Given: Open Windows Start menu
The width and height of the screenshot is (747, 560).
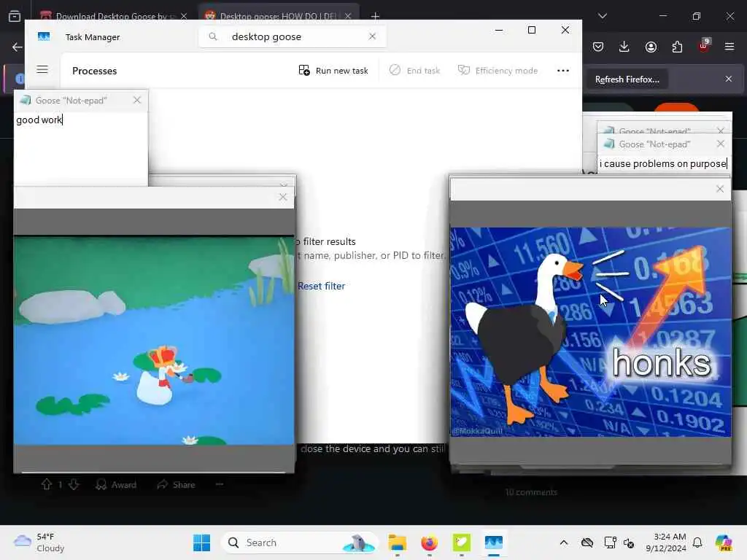Looking at the screenshot, I should click(x=201, y=542).
